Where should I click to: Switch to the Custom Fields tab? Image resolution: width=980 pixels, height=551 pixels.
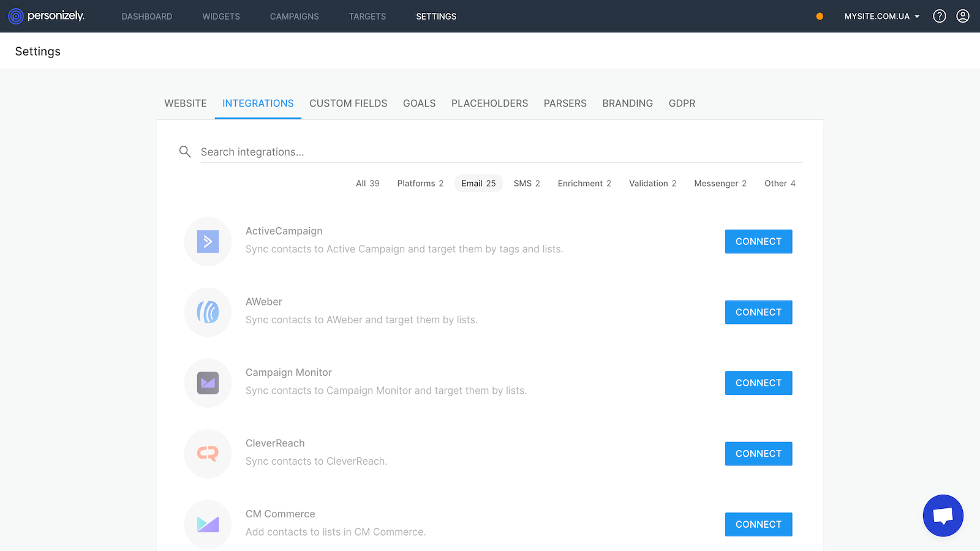click(x=348, y=103)
